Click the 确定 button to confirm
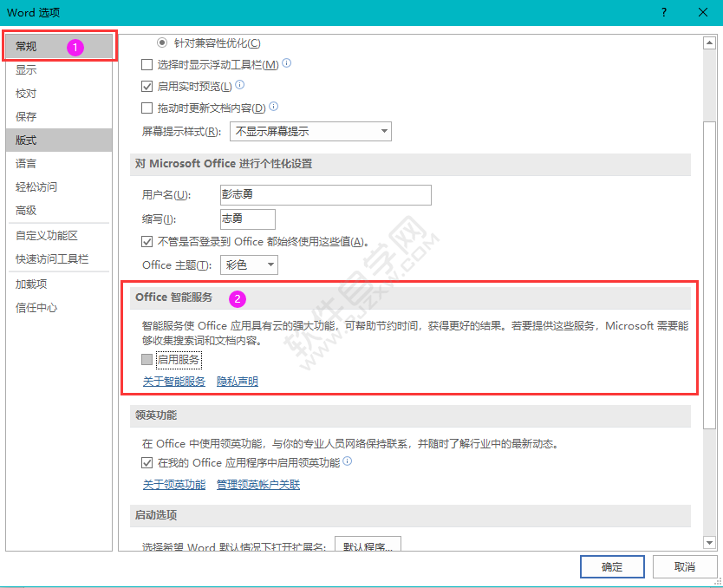The width and height of the screenshot is (723, 588). click(x=611, y=566)
